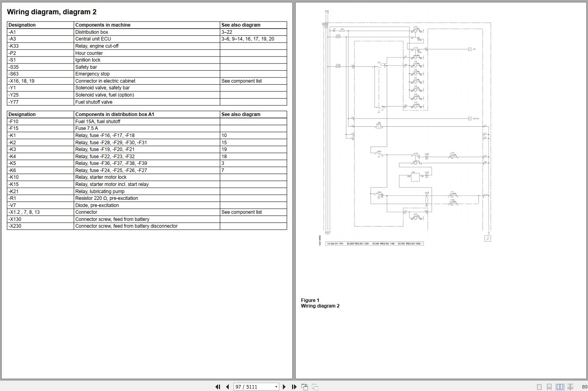588x391 pixels.
Task: Select 'Connector screw, feed from battery' cell
Action: pos(147,219)
